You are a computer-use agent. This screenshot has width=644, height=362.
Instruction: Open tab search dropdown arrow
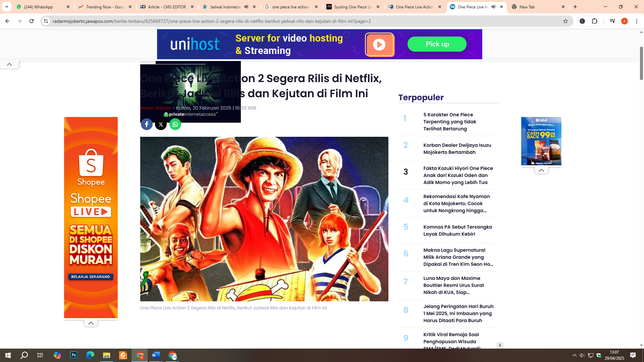6,7
